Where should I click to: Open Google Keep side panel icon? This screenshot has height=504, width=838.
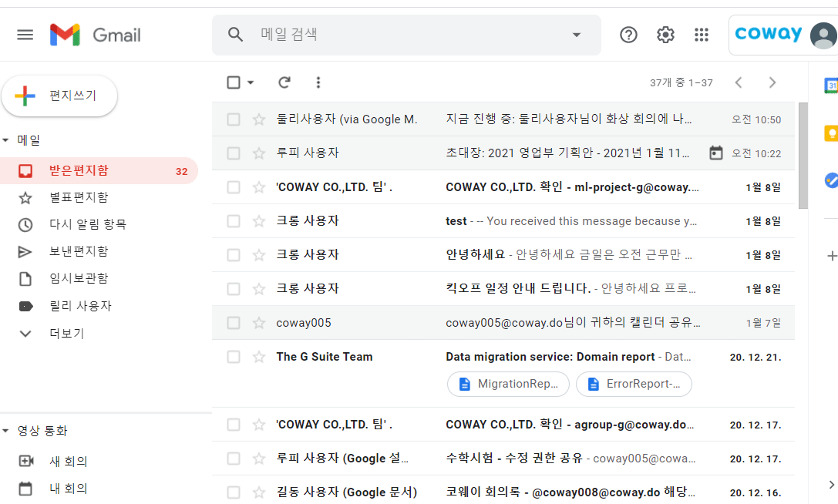(x=831, y=133)
